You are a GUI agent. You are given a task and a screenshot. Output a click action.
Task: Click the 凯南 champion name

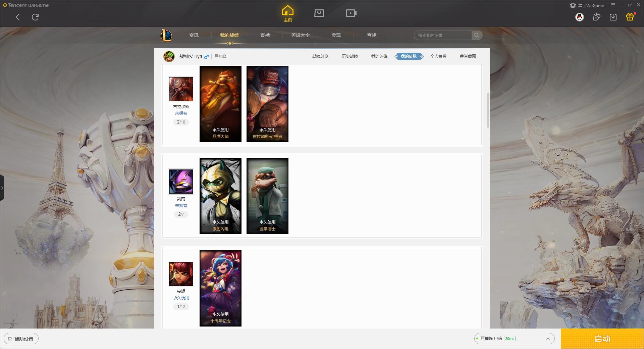pyautogui.click(x=181, y=199)
